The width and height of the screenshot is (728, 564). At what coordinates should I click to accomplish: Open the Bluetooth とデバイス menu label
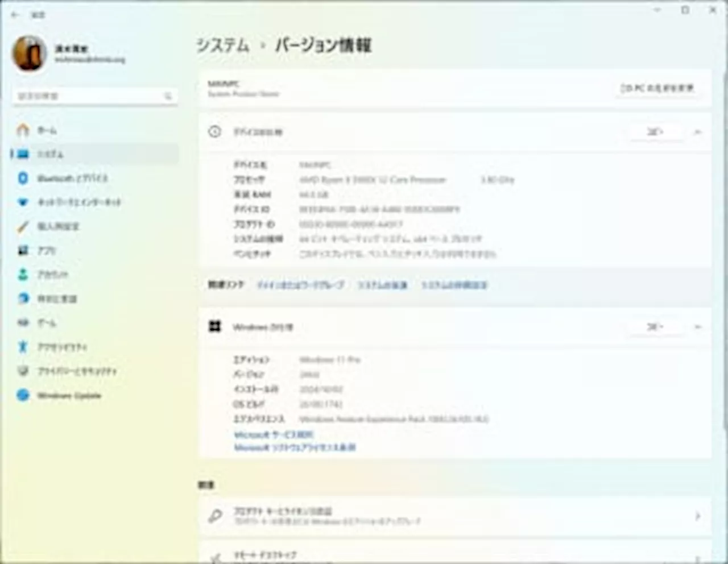(x=72, y=178)
